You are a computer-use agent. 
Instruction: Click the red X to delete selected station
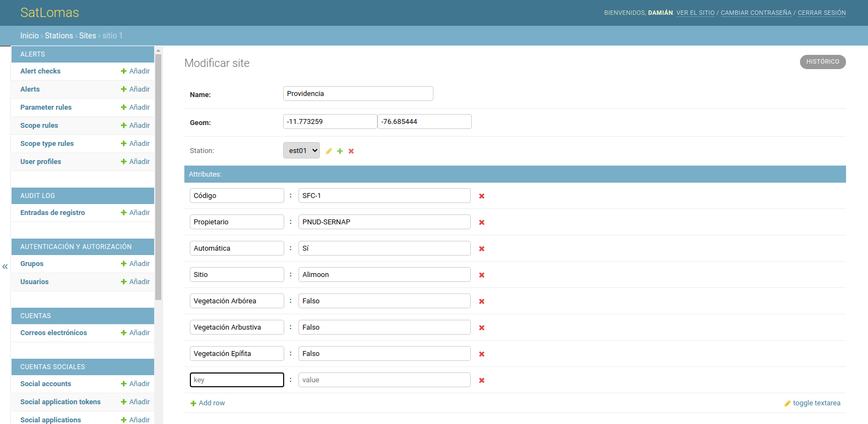click(x=351, y=151)
